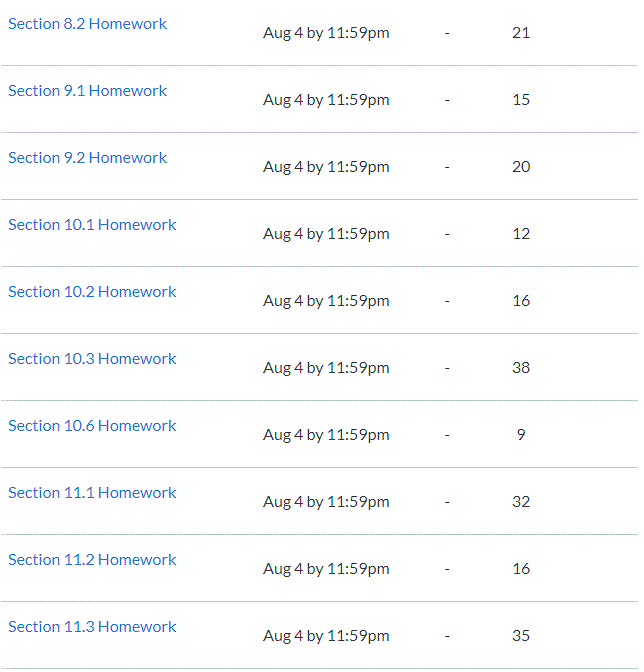The height and width of the screenshot is (672, 644).
Task: Click the score dash for Section 9.1 Homework
Action: coord(447,100)
